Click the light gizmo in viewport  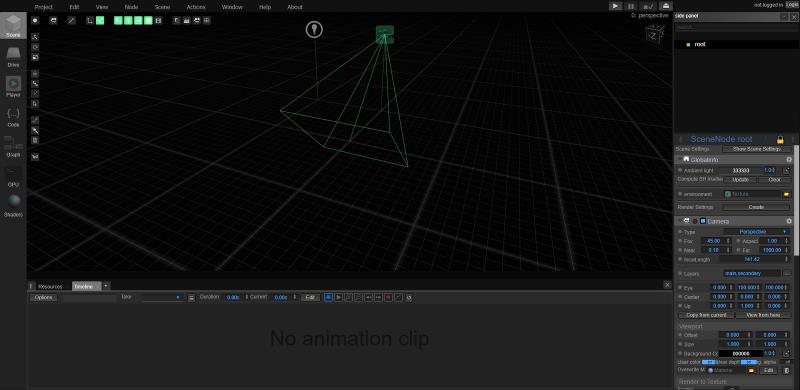tap(314, 30)
